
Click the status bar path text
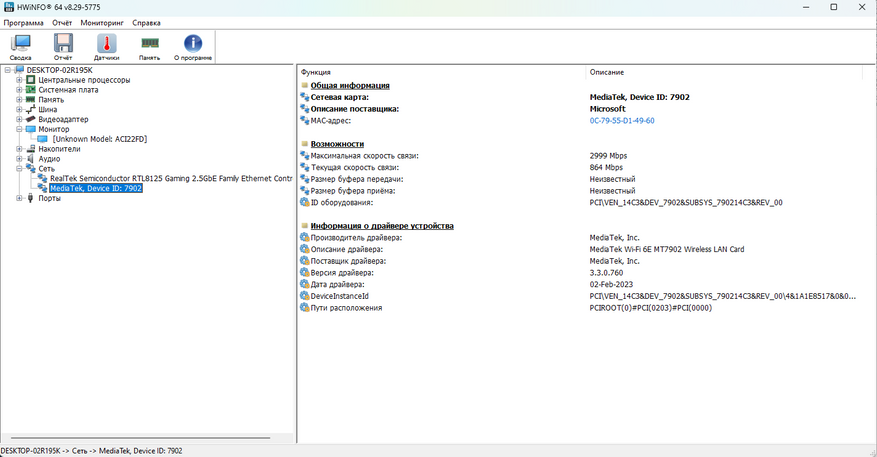coord(92,451)
